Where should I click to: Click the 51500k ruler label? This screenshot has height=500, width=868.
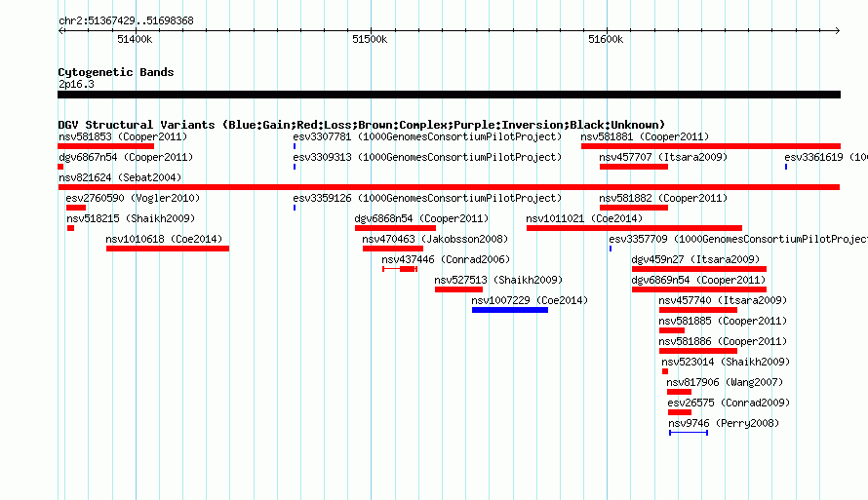[x=370, y=39]
